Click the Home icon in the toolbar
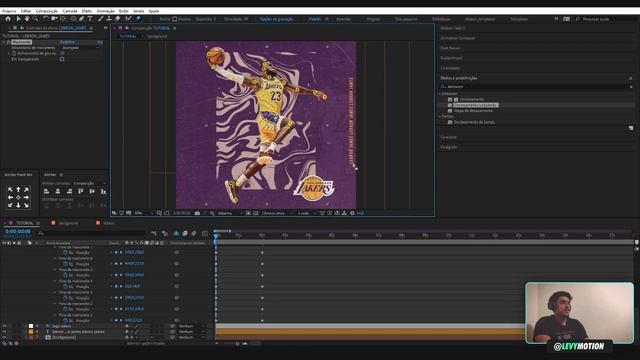Image resolution: width=640 pixels, height=360 pixels. click(x=8, y=19)
